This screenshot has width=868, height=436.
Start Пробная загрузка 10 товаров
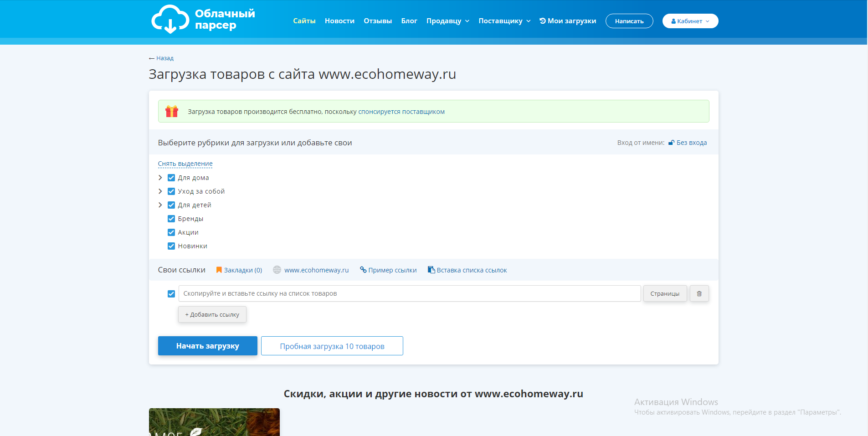point(332,346)
